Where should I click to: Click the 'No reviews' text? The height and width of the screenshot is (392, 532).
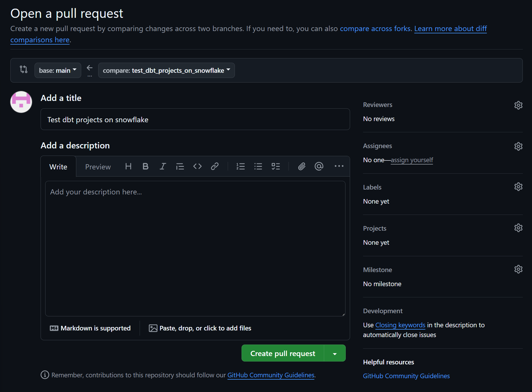[379, 119]
